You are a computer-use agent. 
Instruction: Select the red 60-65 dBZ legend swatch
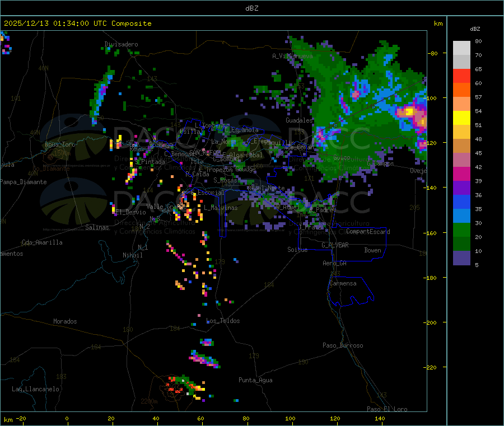click(x=461, y=76)
